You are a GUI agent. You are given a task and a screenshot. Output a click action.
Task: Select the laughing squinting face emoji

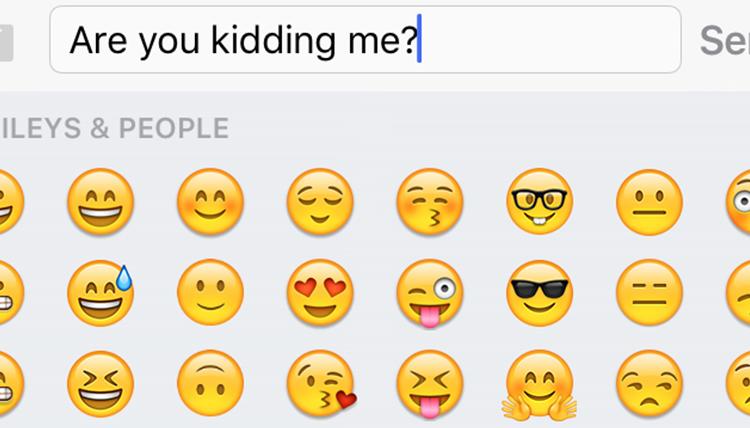(100, 384)
